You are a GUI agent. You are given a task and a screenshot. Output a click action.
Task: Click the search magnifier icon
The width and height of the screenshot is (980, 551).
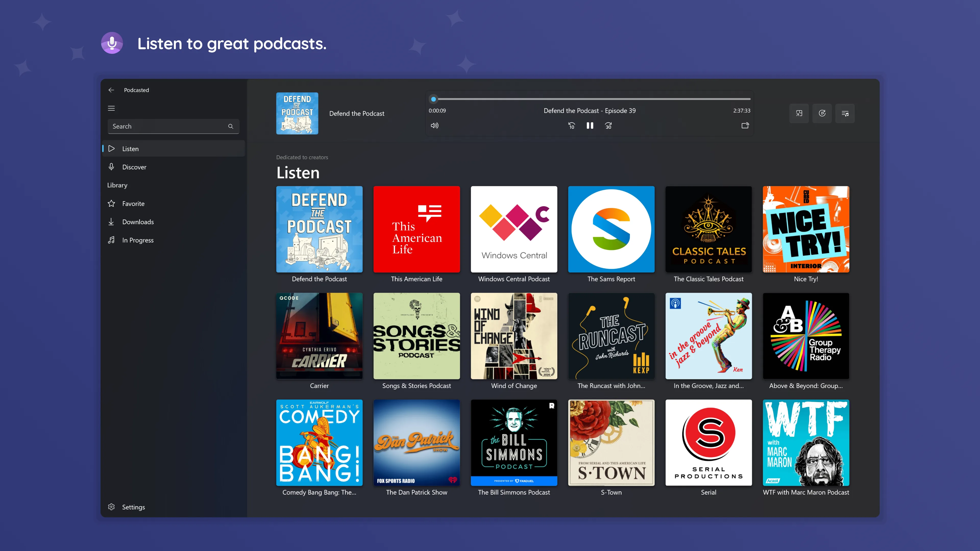[x=230, y=126]
